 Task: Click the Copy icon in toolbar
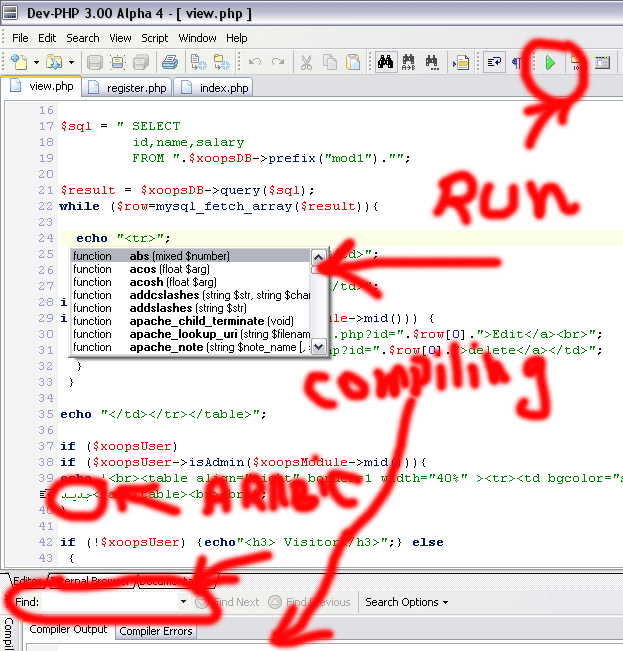pyautogui.click(x=330, y=63)
